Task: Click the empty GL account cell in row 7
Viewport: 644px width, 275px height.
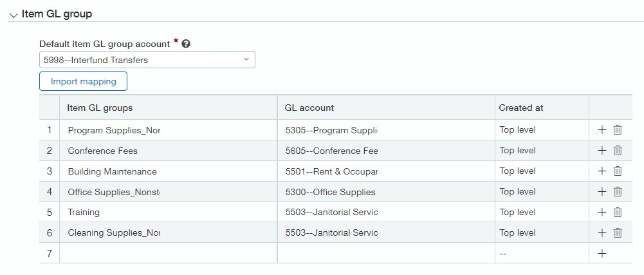Action: click(x=385, y=253)
